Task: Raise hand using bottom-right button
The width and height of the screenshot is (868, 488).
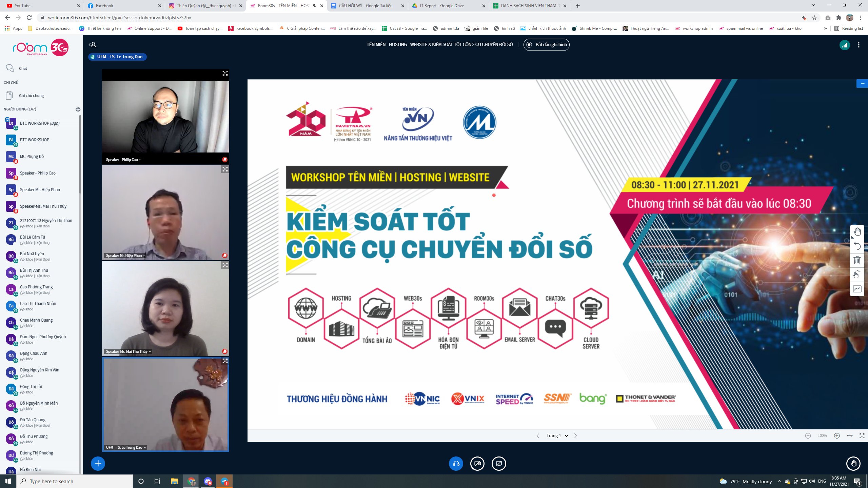Action: click(x=853, y=463)
